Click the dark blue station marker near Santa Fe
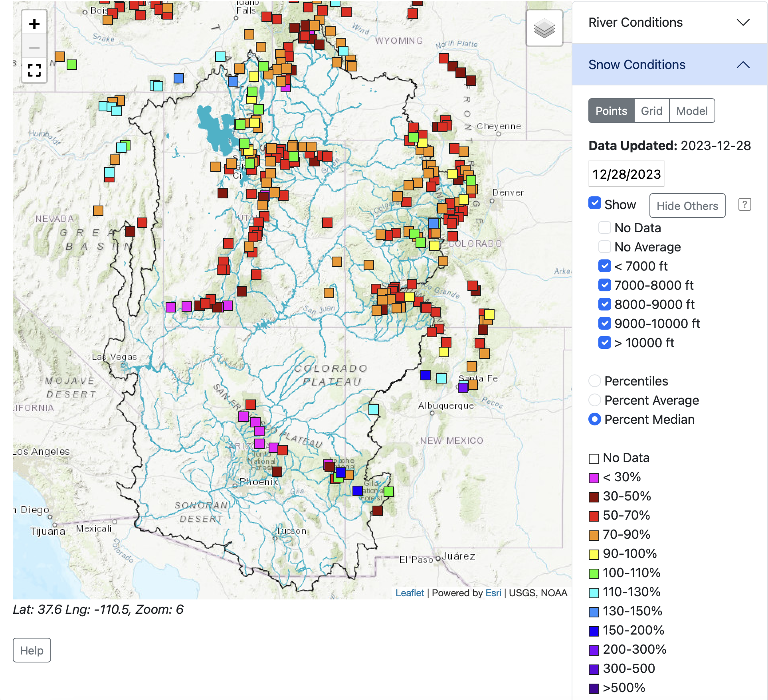 [426, 375]
